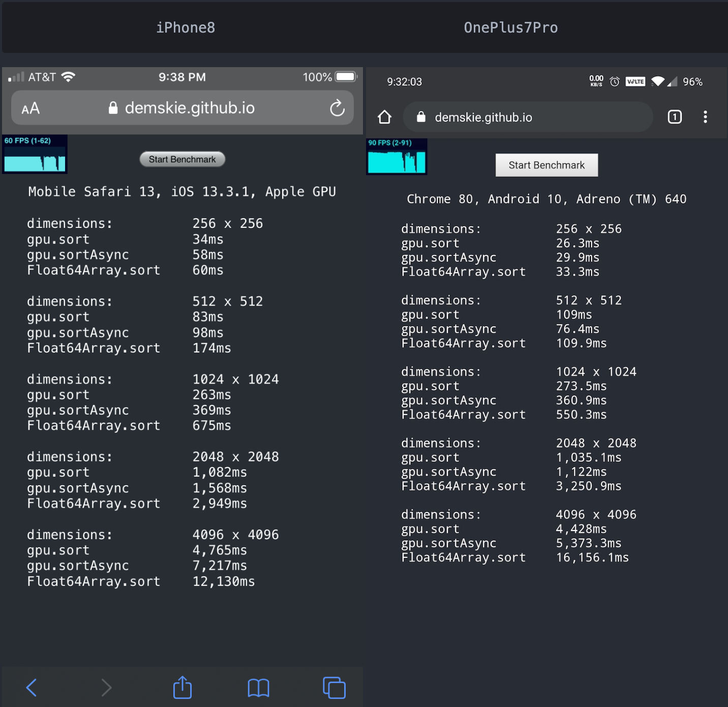Tap Android alarm clock status icon
Viewport: 728px width, 707px height.
(615, 81)
